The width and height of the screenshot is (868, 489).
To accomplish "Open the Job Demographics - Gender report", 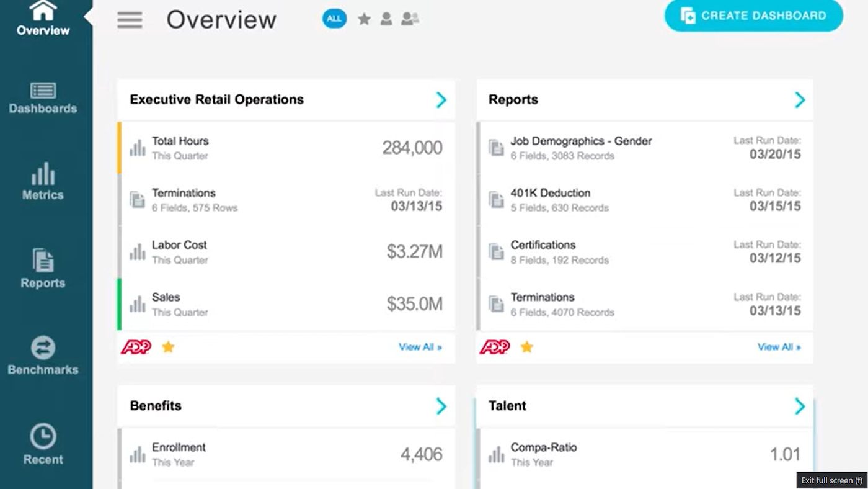I will [581, 141].
